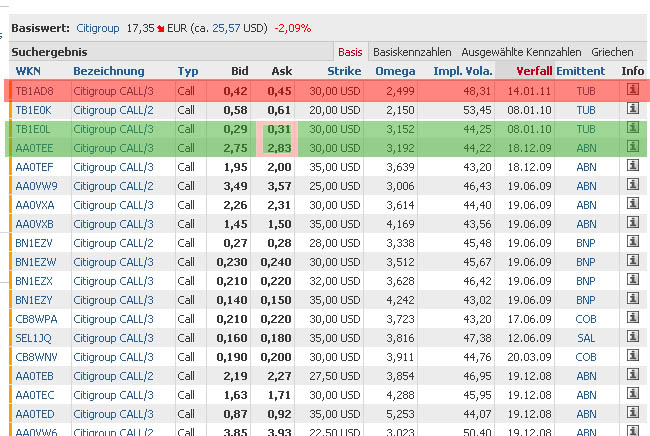
Task: Open WKN AA0VW9 link
Action: coord(36,186)
